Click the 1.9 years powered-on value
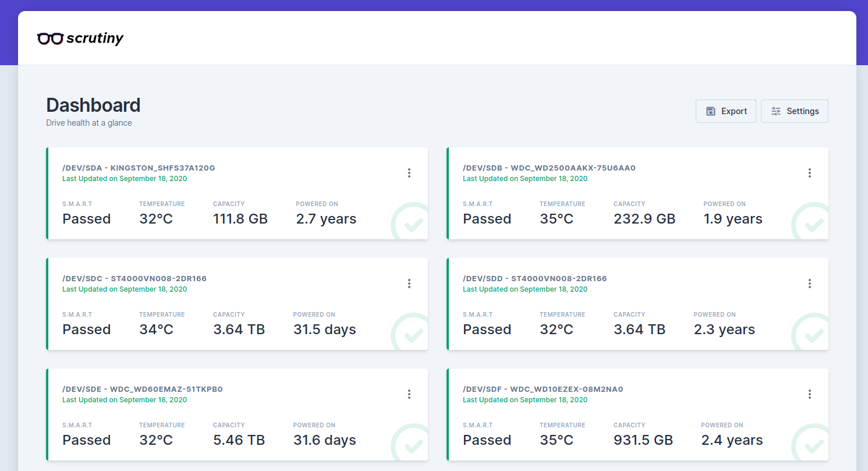The image size is (868, 471). 733,219
